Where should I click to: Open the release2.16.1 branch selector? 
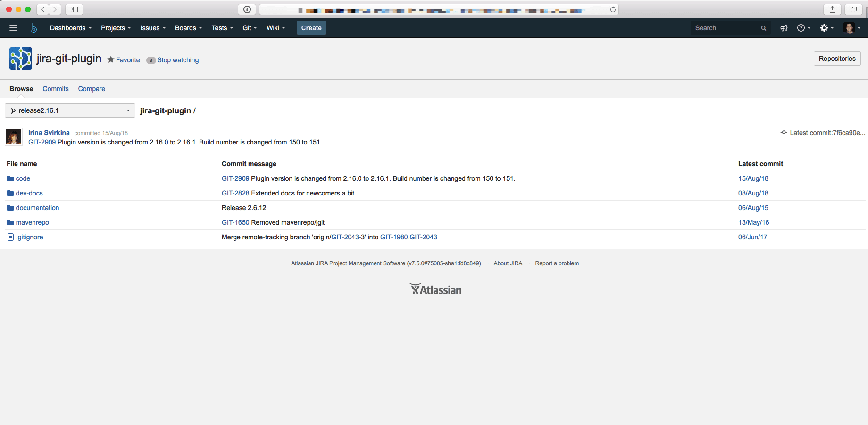pos(70,110)
